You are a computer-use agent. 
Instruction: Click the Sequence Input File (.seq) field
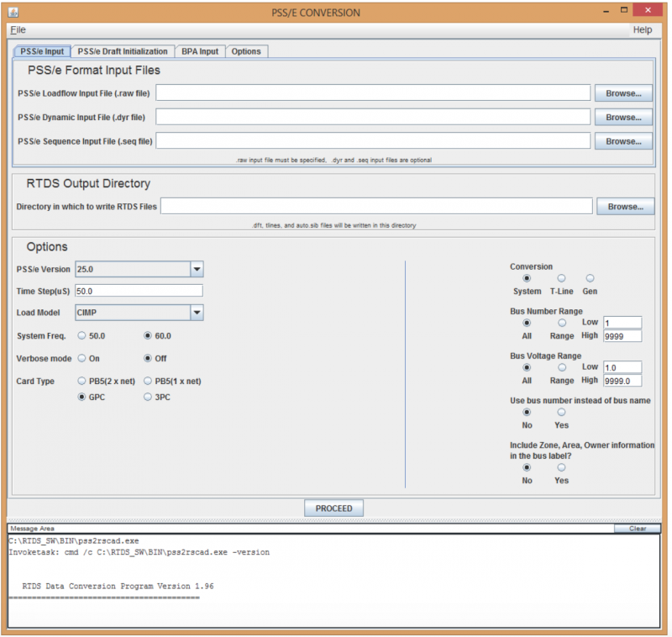click(373, 141)
